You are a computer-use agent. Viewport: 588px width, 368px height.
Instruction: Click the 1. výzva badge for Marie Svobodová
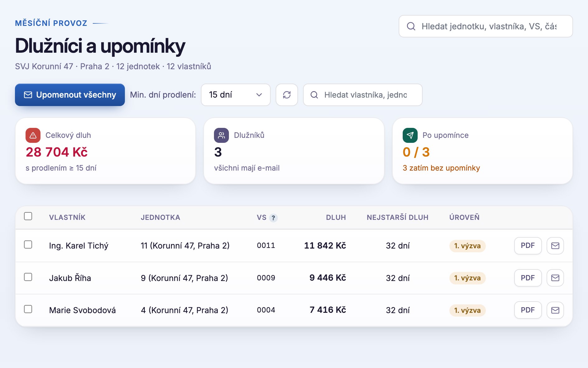[467, 310]
